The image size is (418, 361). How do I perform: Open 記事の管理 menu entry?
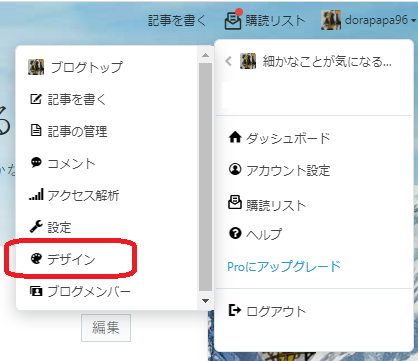click(x=77, y=131)
